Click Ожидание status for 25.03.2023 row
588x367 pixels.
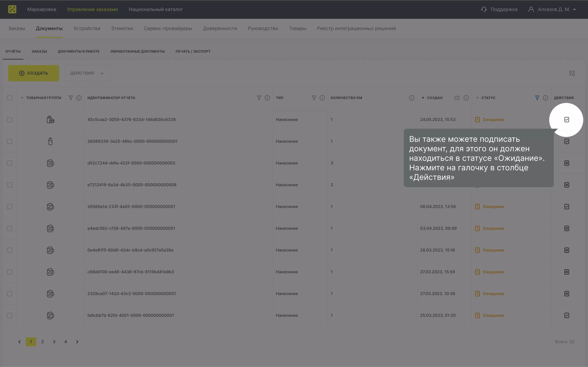pos(489,315)
